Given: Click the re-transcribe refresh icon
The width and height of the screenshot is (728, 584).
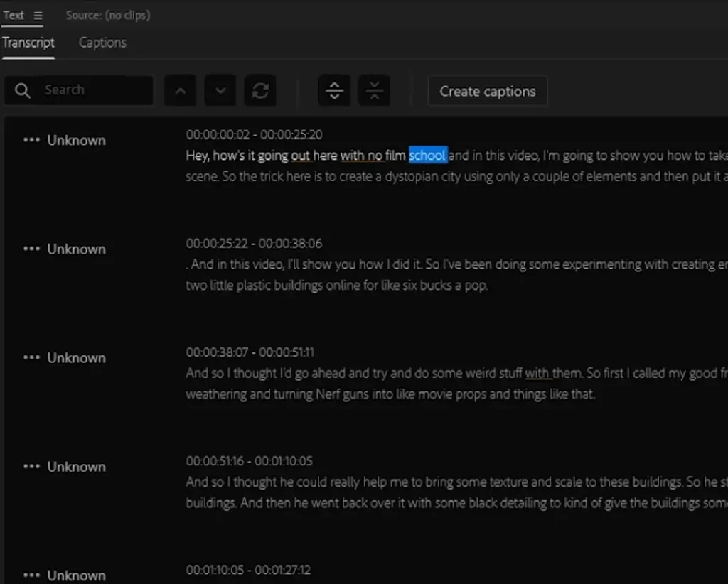Looking at the screenshot, I should tap(260, 91).
